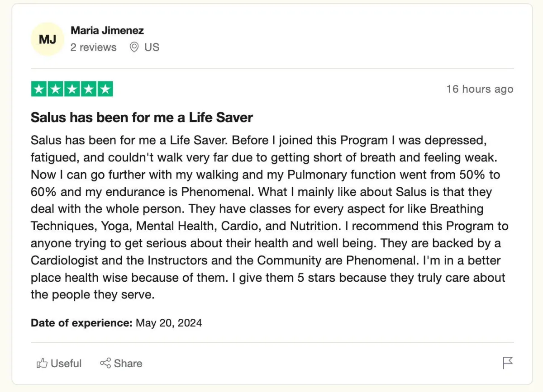Open Maria Jimenez's profile name link
Screen dimensions: 543x392
tap(107, 30)
